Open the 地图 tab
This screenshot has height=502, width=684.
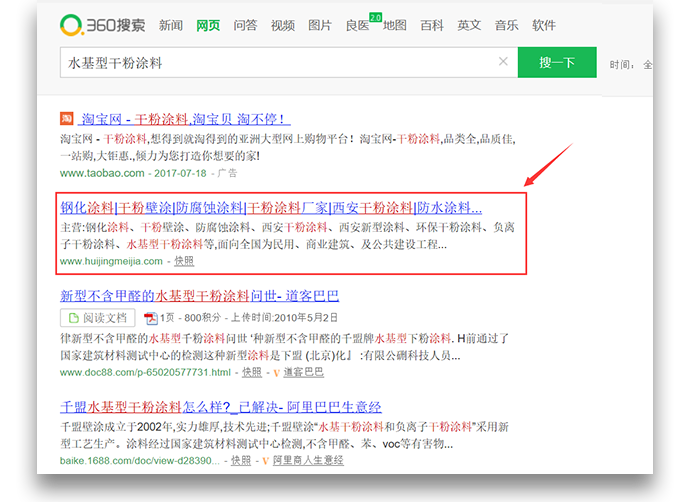395,25
